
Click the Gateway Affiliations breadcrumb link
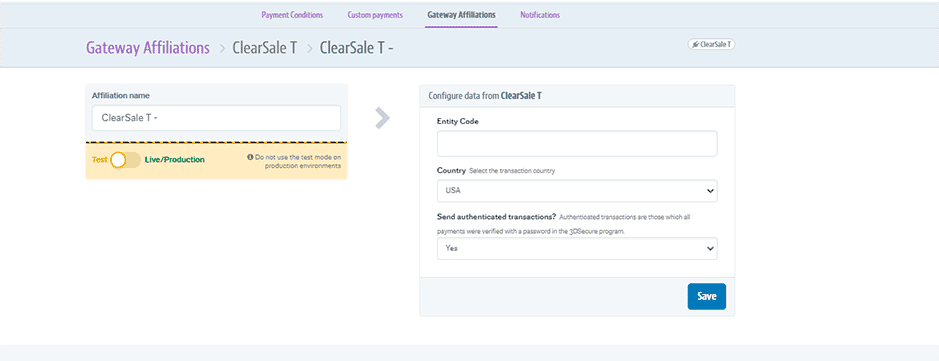tap(148, 48)
